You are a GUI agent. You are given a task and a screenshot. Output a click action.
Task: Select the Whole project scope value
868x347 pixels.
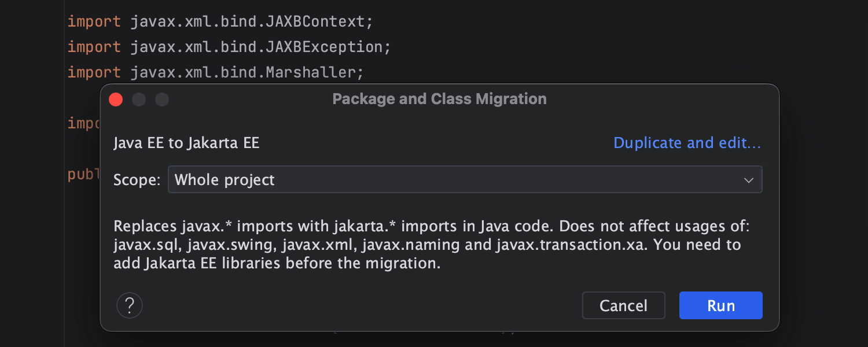click(225, 180)
